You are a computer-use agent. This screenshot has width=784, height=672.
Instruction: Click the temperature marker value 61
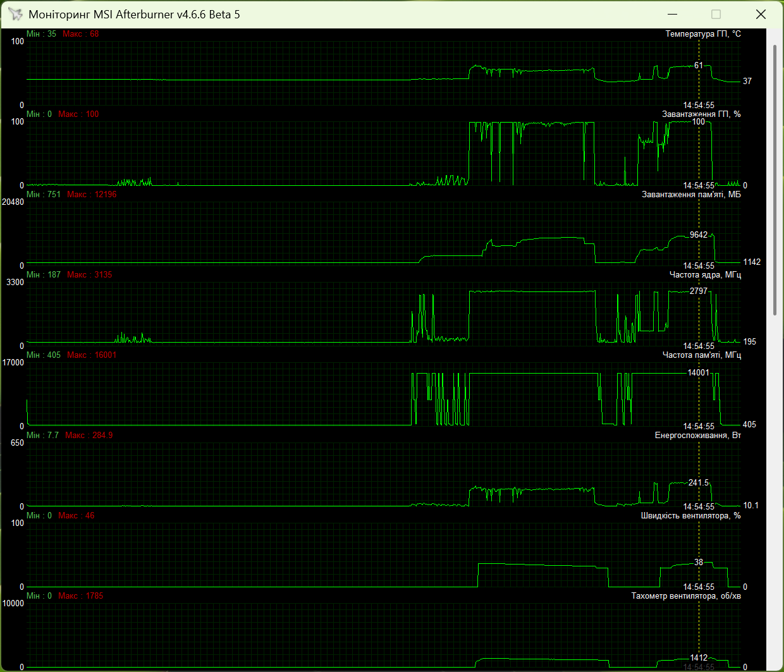coord(699,66)
